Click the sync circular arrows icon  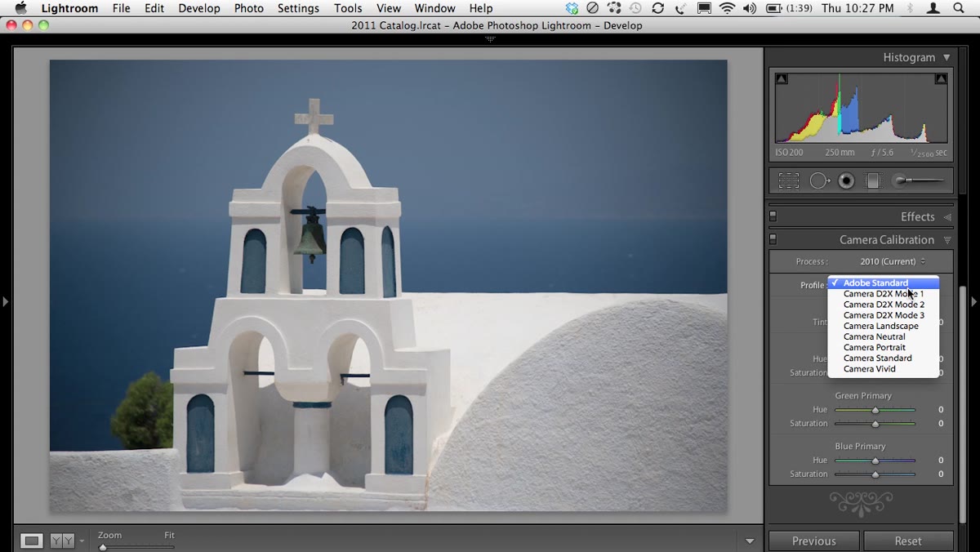pyautogui.click(x=657, y=8)
